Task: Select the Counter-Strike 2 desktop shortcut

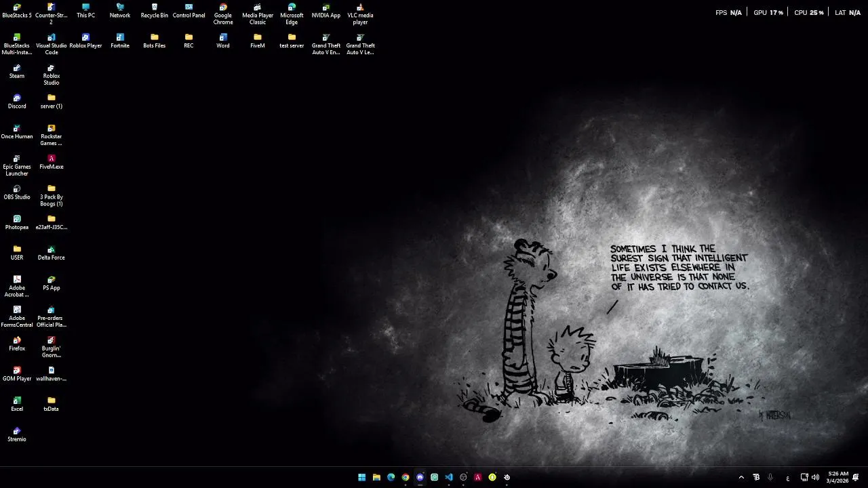Action: click(x=51, y=14)
